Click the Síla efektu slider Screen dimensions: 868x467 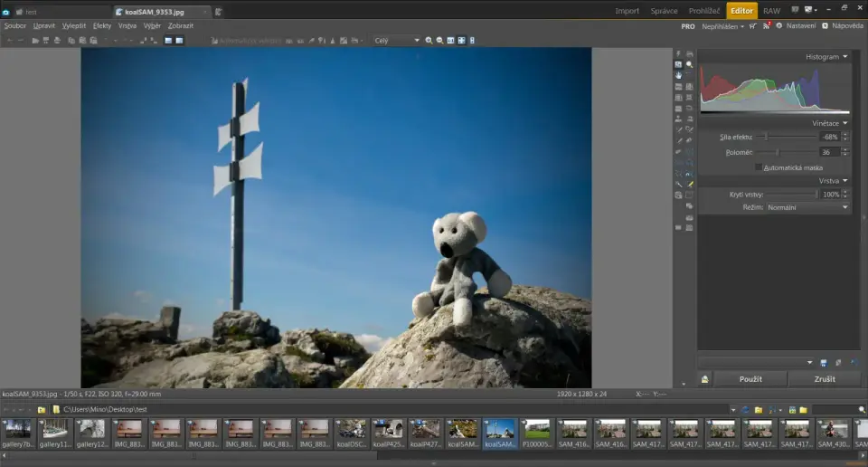pos(766,137)
